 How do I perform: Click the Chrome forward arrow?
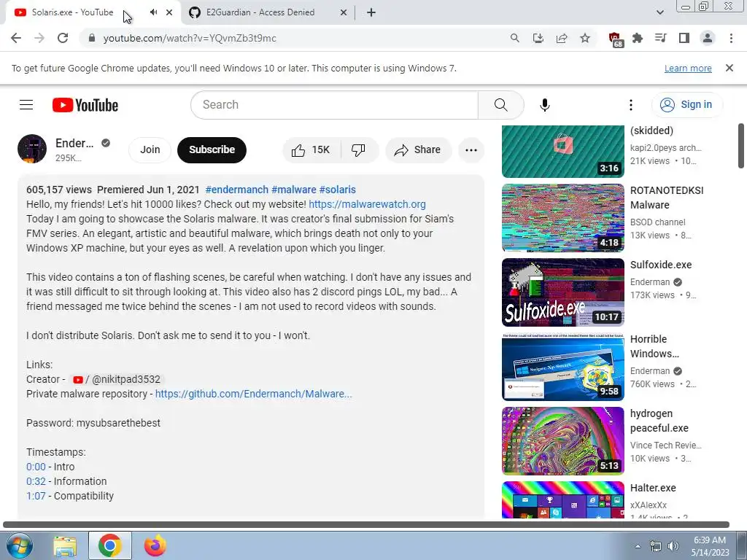coord(39,38)
